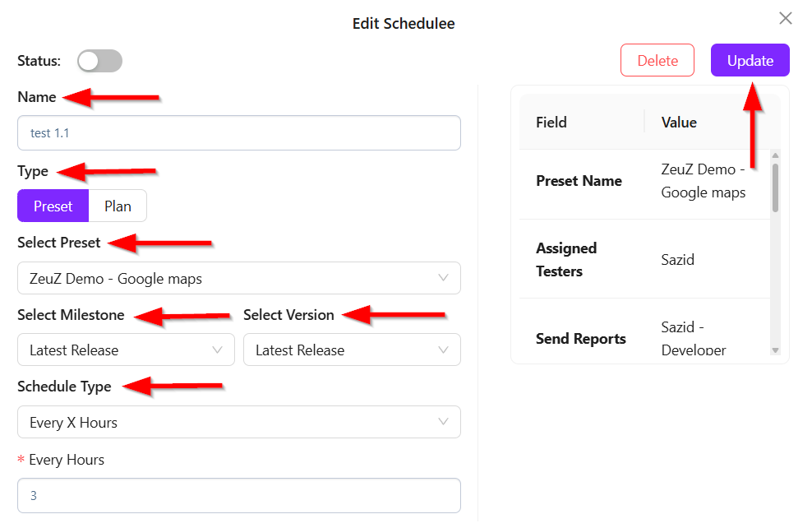Click the Select Milestone chevron icon

click(218, 350)
